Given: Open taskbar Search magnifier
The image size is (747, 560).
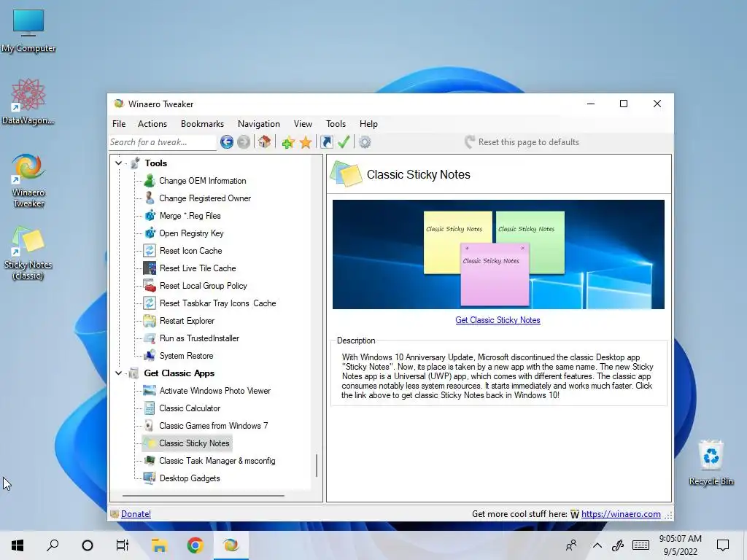Looking at the screenshot, I should pos(53,545).
